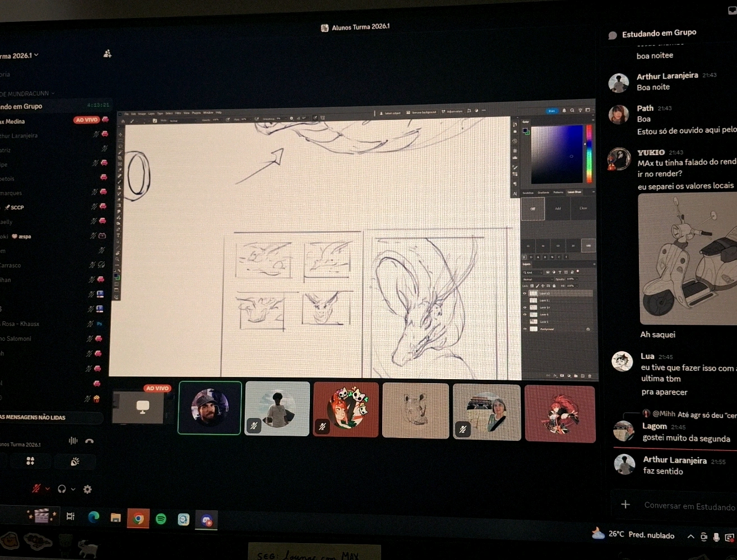Toggle headphone deafen in Discord
737x560 pixels.
[x=62, y=489]
